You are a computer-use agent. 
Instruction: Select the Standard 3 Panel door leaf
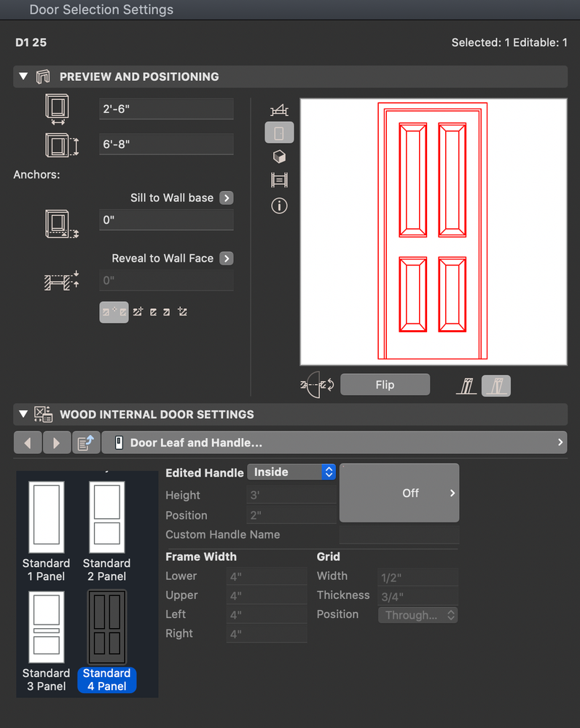[47, 641]
